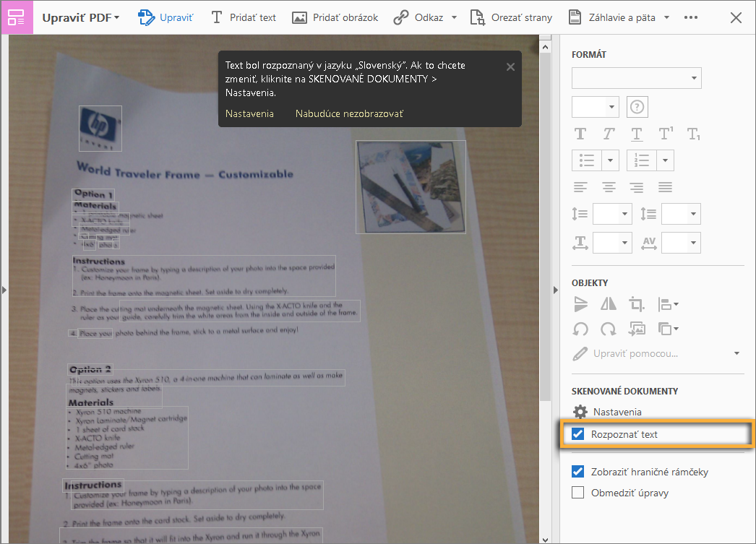Viewport: 756px width, 544px height.
Task: Toggle the Rozpoznať text checkbox
Action: click(x=577, y=434)
